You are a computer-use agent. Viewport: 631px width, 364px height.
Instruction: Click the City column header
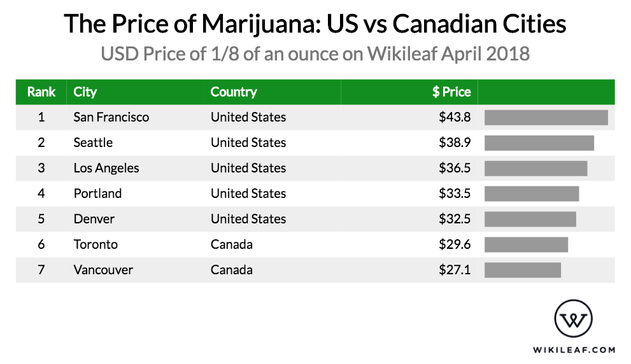pyautogui.click(x=85, y=92)
